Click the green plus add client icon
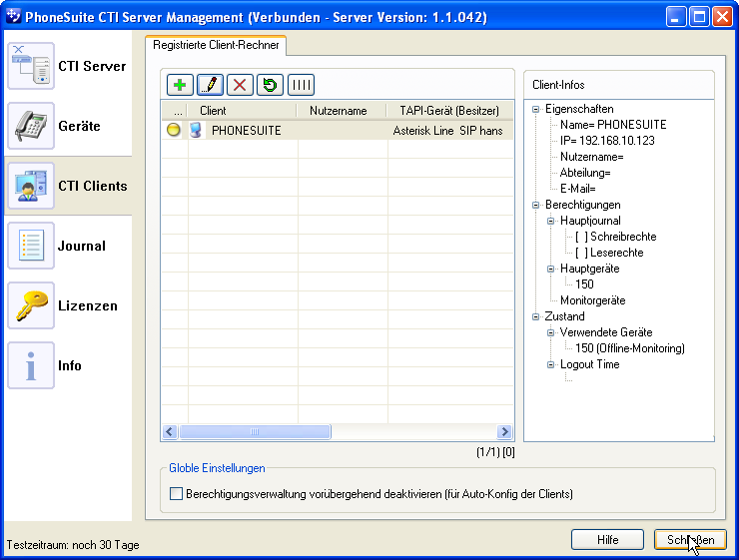 [x=179, y=85]
